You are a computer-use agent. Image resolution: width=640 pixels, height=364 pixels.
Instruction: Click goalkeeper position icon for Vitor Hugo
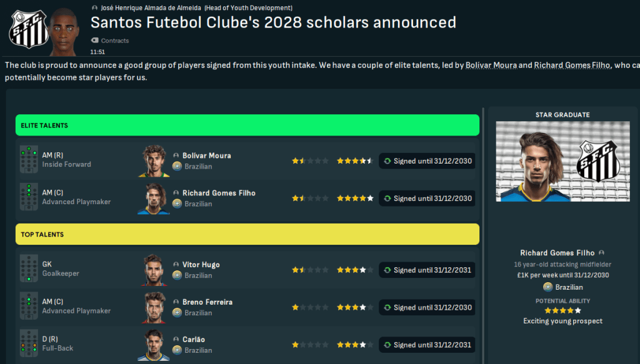29,269
